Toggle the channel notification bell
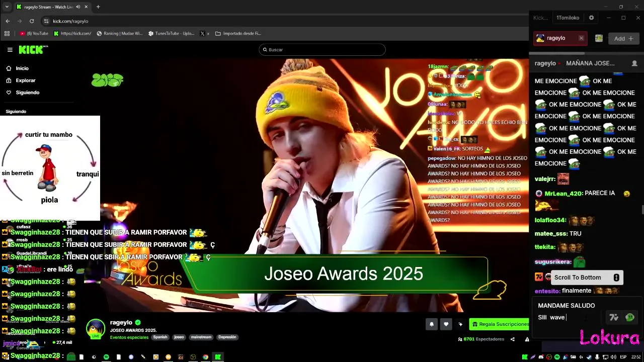The width and height of the screenshot is (644, 362). pos(431,324)
